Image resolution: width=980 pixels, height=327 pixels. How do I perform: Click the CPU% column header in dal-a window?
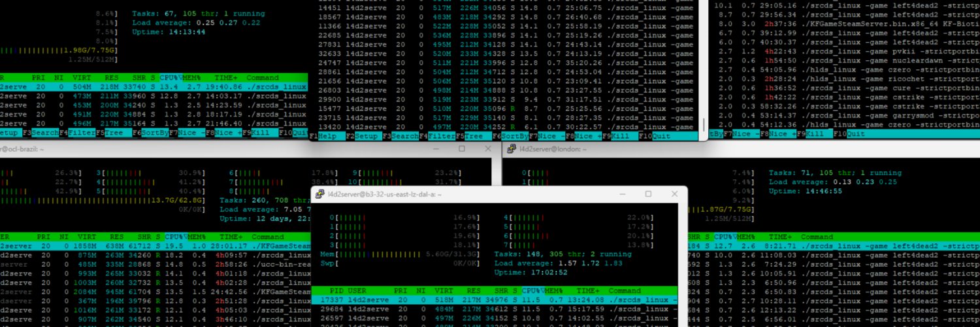tap(532, 290)
